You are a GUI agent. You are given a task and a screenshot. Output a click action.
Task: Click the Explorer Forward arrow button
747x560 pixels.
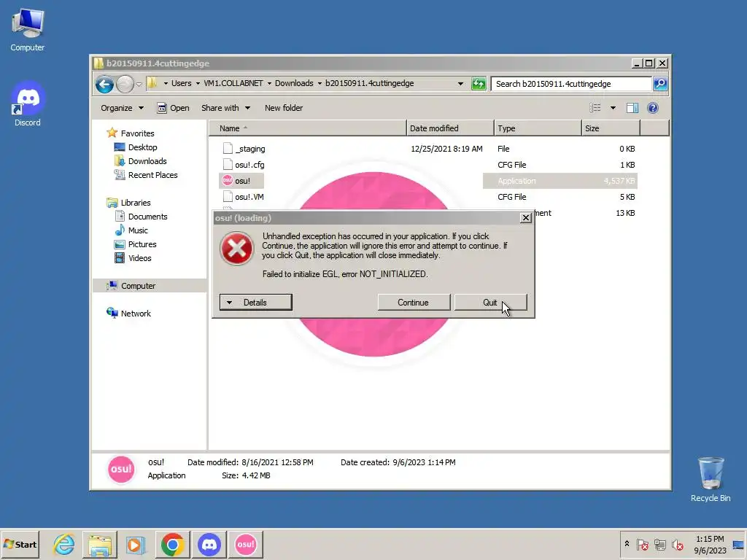coord(125,85)
